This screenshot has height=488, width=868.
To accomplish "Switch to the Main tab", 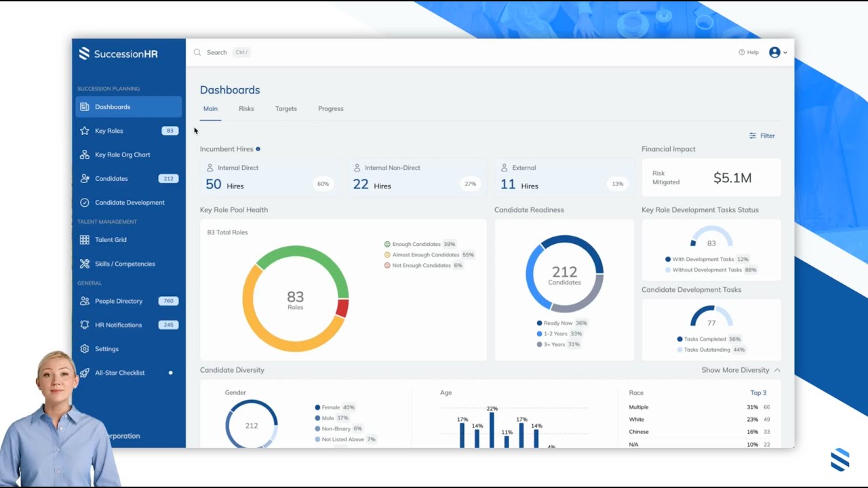I will [x=210, y=108].
